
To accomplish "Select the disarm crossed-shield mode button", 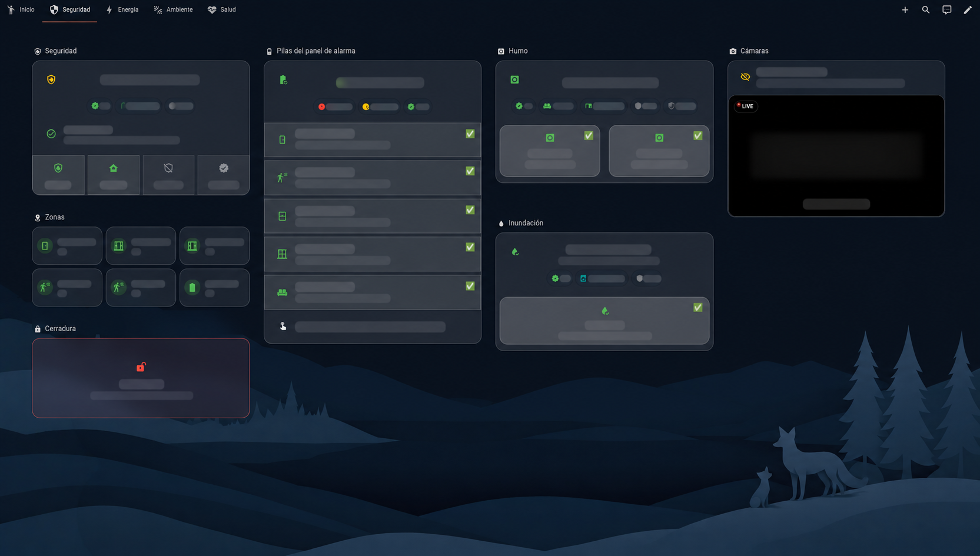I will [x=168, y=175].
